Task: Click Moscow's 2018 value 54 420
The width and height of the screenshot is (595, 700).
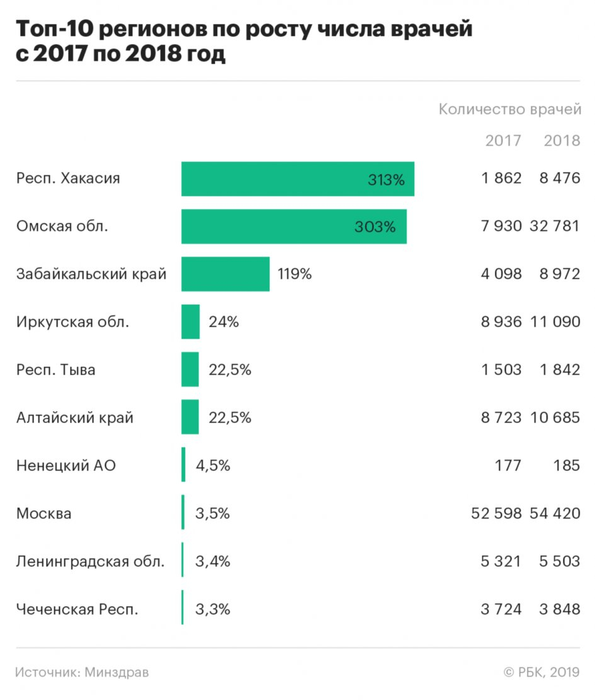Action: point(555,514)
